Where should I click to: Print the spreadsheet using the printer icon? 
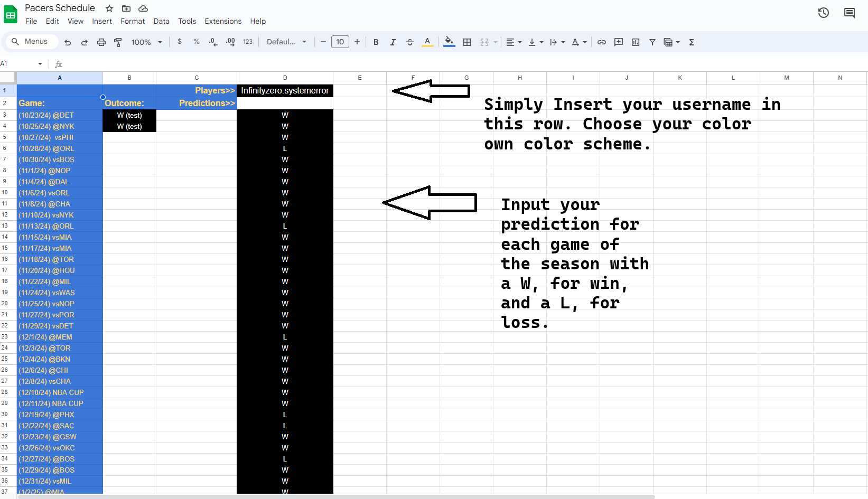click(101, 42)
